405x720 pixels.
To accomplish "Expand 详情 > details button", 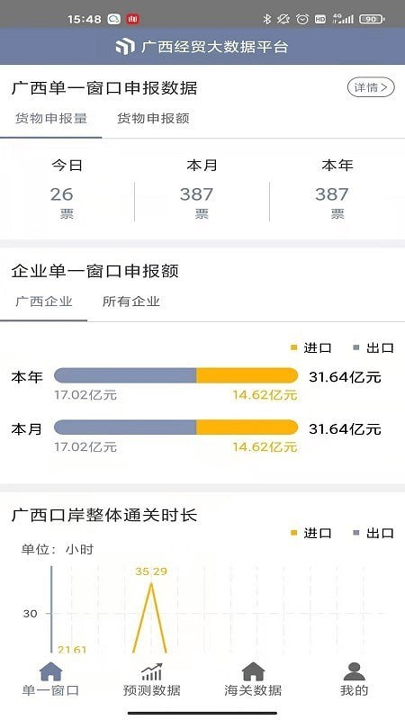I will pos(371,87).
